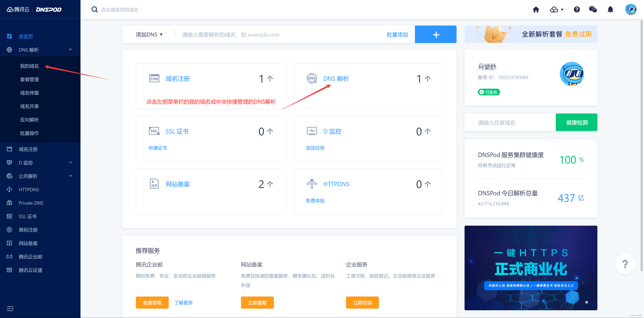Open 域名共享 in sidebar

(29, 106)
